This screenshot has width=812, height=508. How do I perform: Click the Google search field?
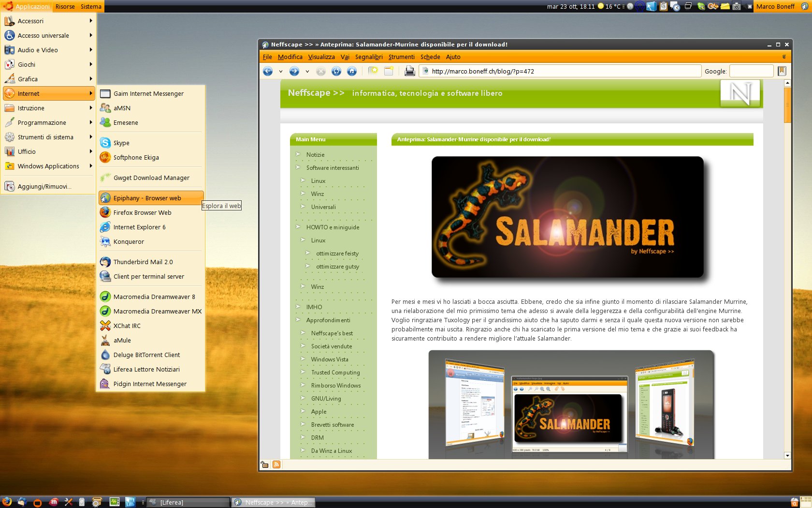click(751, 71)
